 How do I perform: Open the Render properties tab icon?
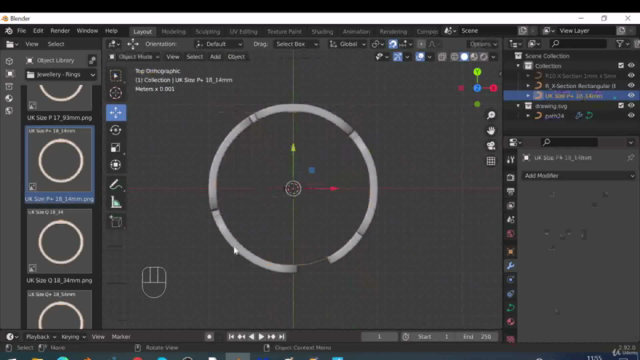(x=511, y=178)
